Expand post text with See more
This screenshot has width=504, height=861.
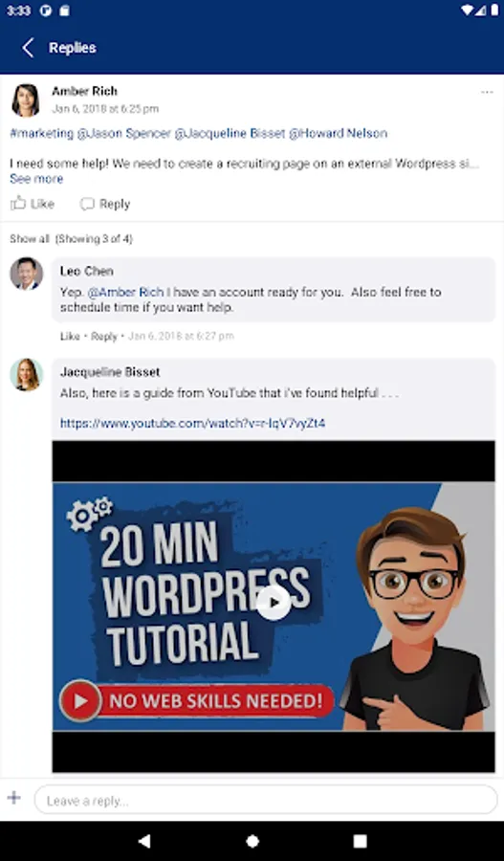tap(36, 179)
